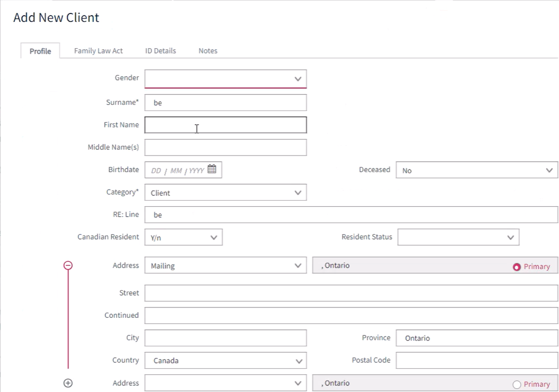
Task: Click the Middle Name(s) input field
Action: pyautogui.click(x=225, y=147)
